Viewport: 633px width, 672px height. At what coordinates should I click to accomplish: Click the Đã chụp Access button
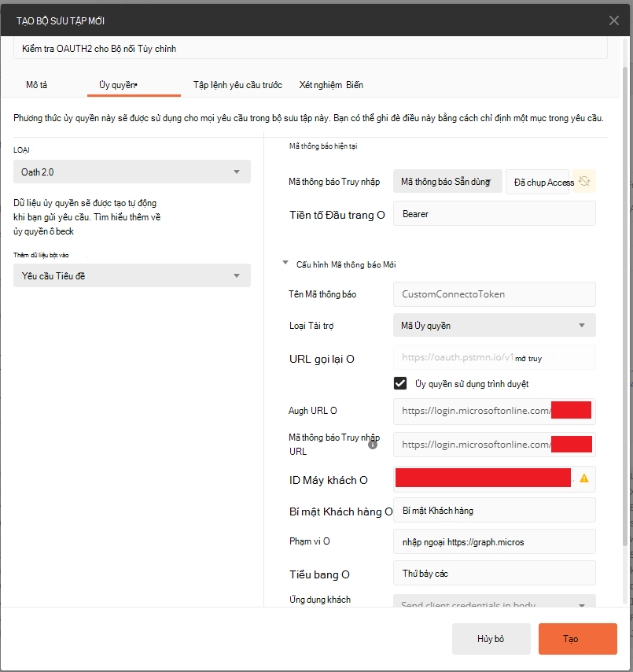tap(538, 182)
